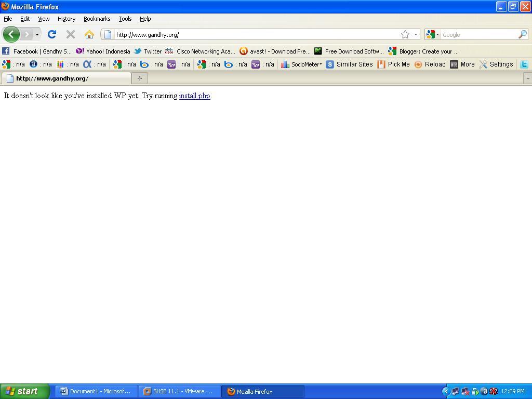Open the Free Download Software bookmark
The image size is (532, 399).
349,51
